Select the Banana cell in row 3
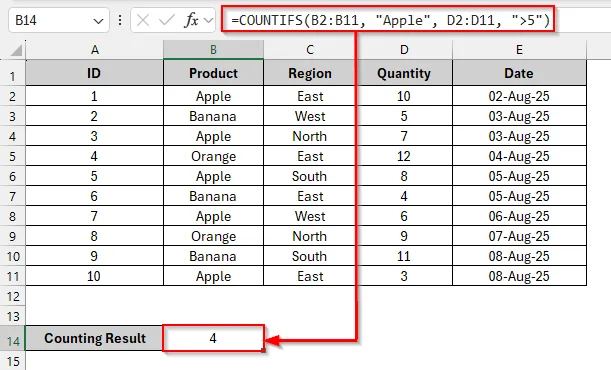Screen dimensions: 611x370 pos(213,116)
